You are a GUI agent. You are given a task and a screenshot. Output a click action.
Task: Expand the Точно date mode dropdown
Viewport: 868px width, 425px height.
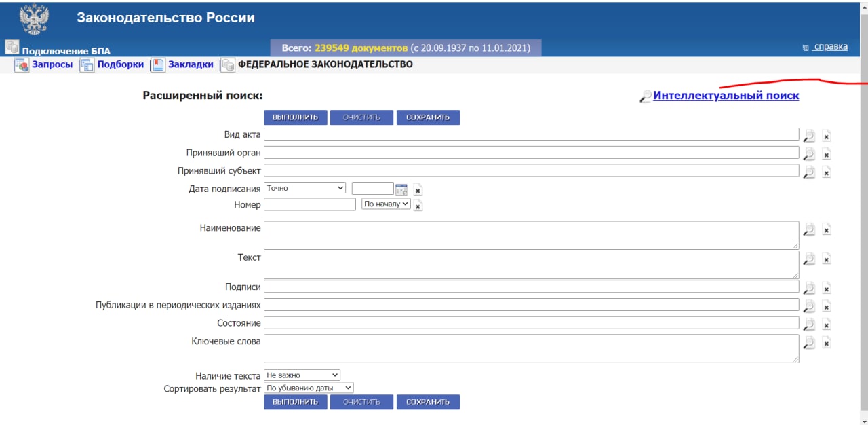[x=305, y=188]
